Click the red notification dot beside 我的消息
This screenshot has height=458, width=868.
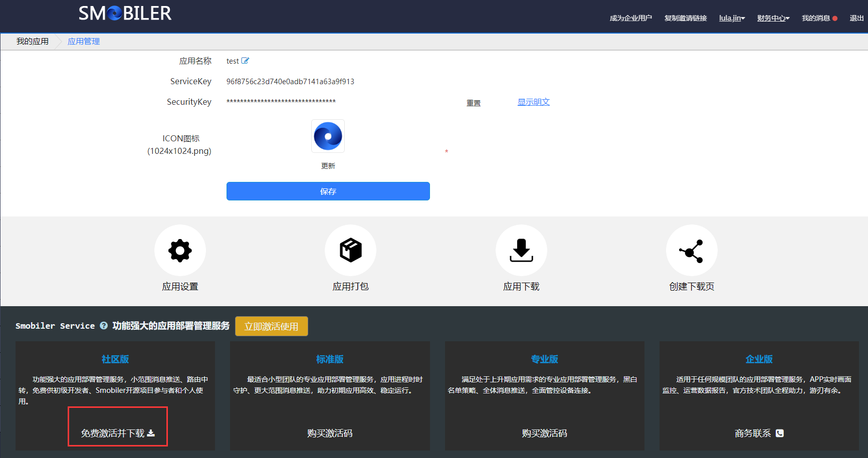pos(835,19)
